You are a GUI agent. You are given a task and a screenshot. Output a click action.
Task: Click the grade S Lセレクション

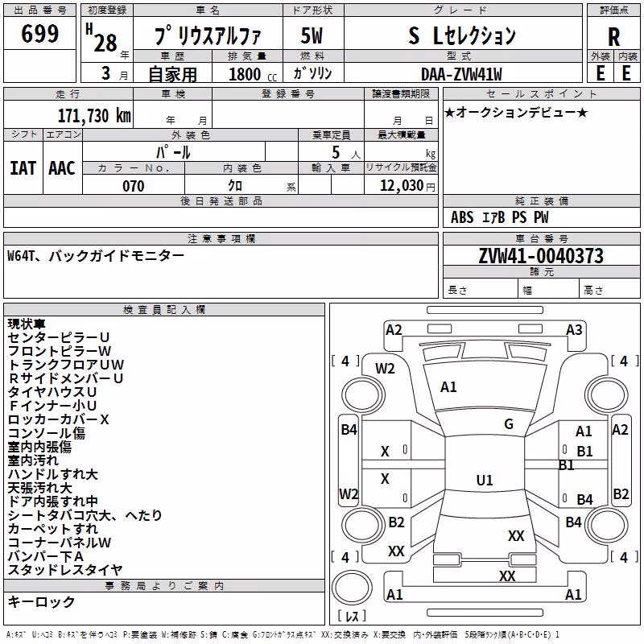point(462,35)
